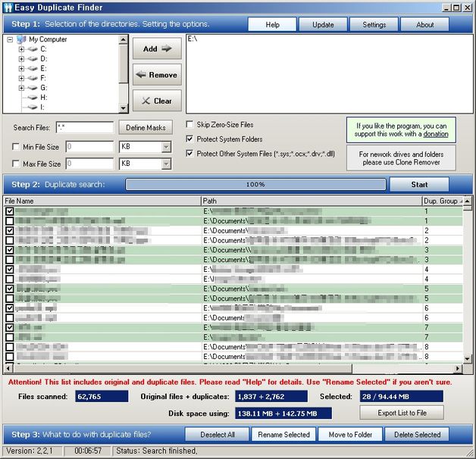This screenshot has height=459, width=476.
Task: Click the 62,765 files scanned value
Action: click(x=102, y=396)
